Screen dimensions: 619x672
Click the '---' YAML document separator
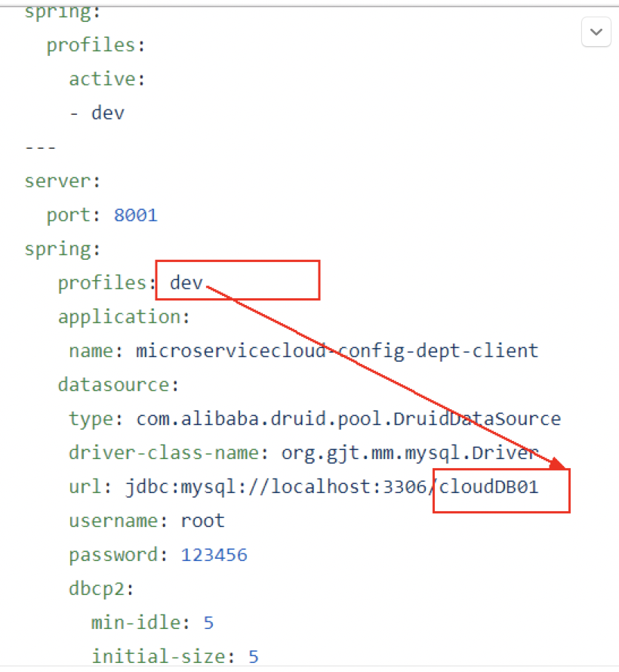(40, 147)
